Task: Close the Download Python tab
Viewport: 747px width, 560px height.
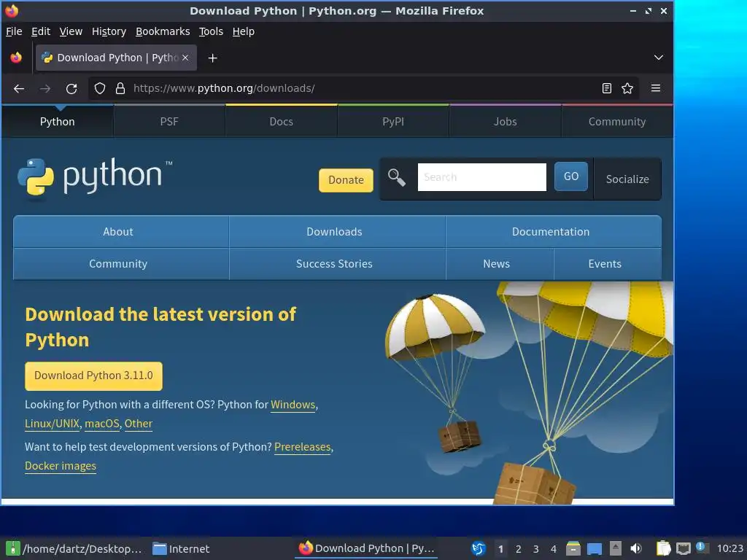Action: point(185,58)
